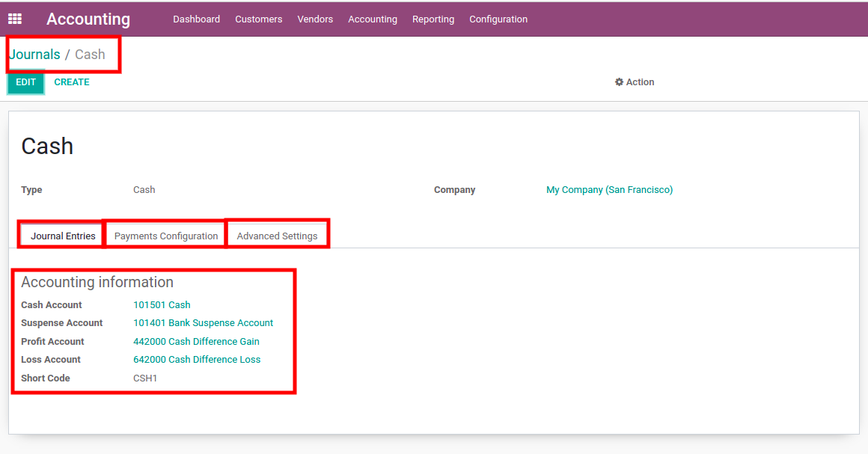Image resolution: width=868 pixels, height=454 pixels.
Task: Open the Configuration menu
Action: click(x=498, y=19)
